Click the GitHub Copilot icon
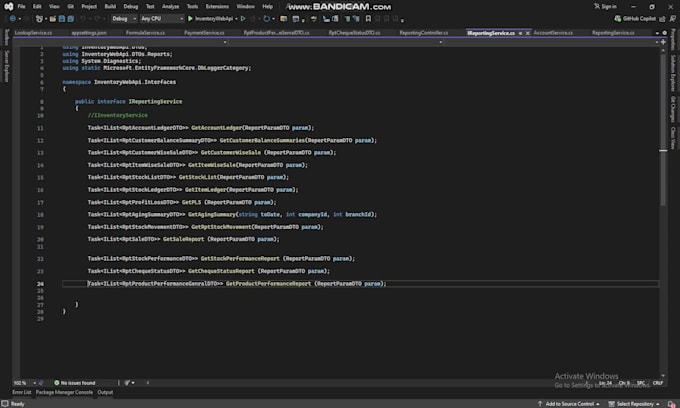This screenshot has width=680, height=408. pos(618,19)
